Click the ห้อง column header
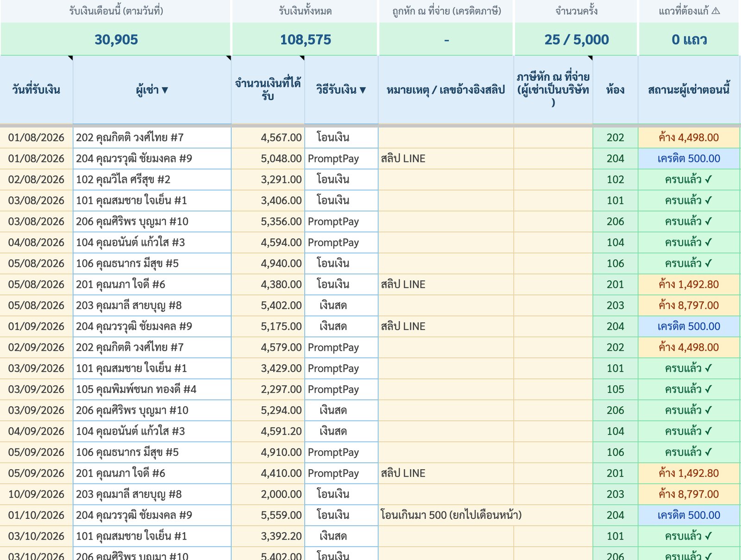Image resolution: width=741 pixels, height=560 pixels. pos(615,90)
